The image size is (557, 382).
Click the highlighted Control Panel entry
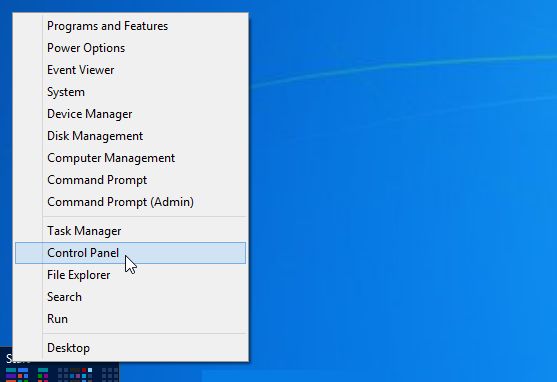click(x=130, y=253)
